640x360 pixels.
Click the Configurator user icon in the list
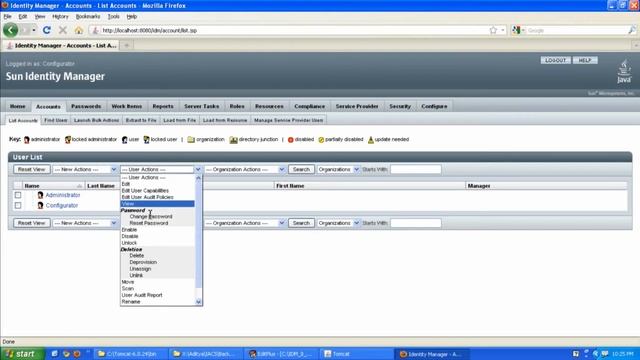click(40, 205)
